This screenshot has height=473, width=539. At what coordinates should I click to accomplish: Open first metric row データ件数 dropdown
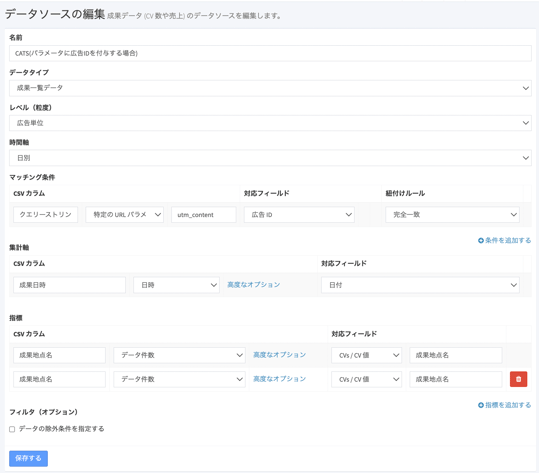179,355
